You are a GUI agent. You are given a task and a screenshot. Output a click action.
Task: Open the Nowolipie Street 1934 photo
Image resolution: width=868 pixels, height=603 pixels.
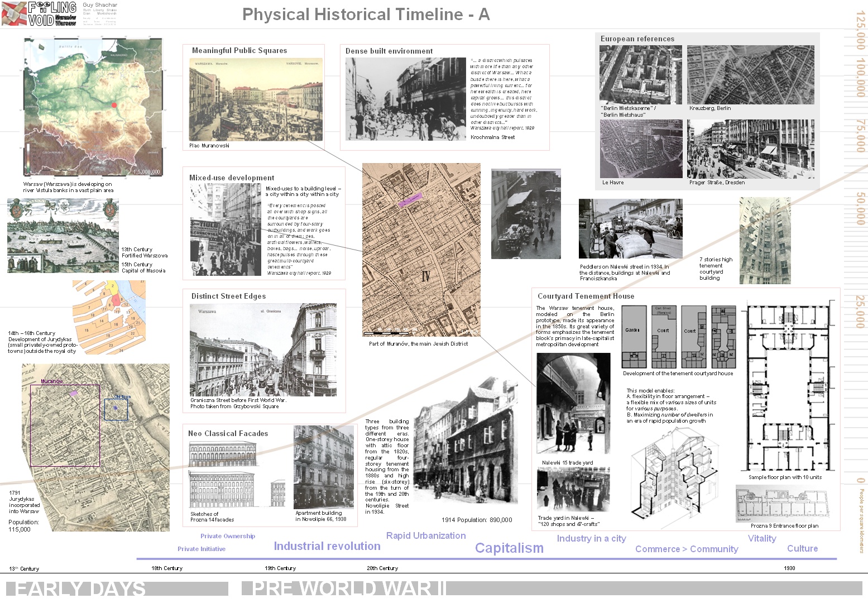(466, 442)
